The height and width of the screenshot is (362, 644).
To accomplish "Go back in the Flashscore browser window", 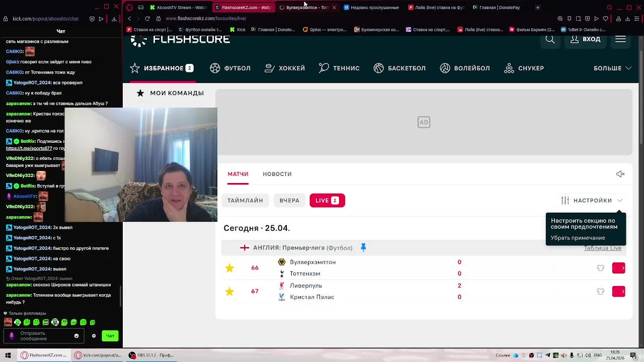I will tap(129, 19).
